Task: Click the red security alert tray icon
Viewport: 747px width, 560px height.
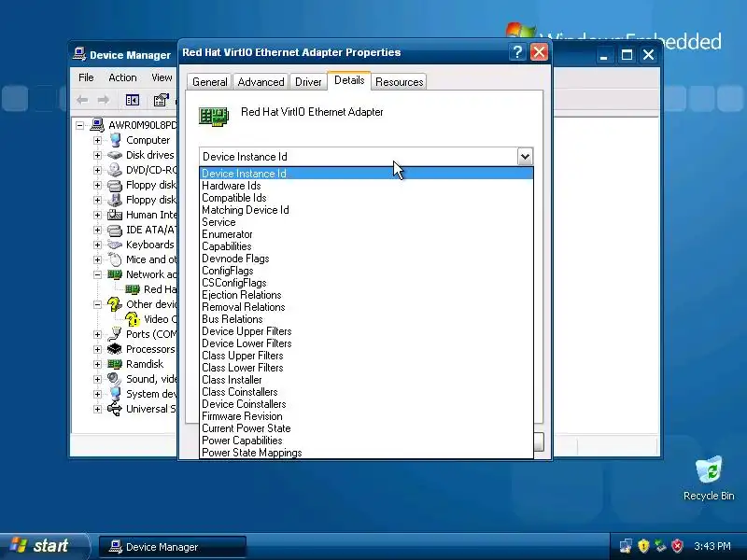Action: pos(678,546)
